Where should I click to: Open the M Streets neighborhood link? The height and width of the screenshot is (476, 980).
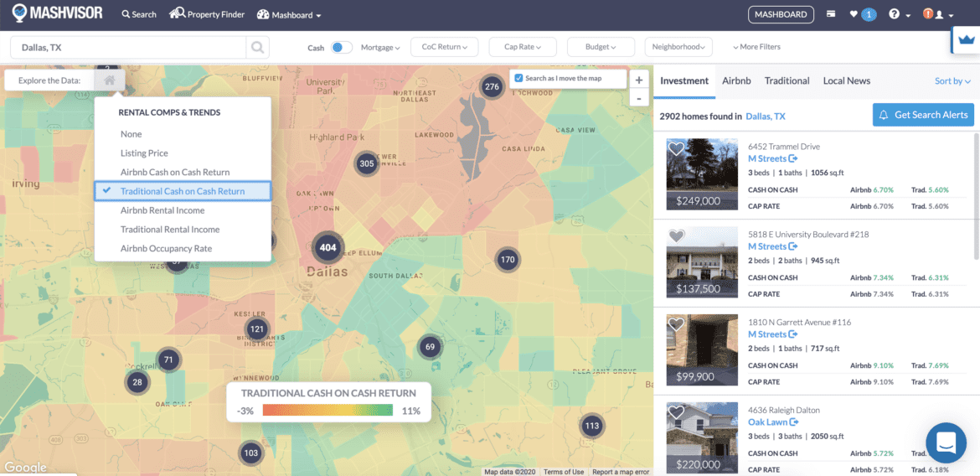pos(767,158)
